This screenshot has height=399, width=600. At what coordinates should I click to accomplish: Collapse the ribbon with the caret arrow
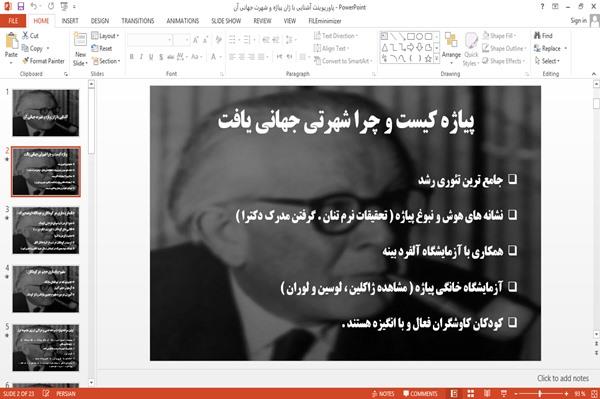click(594, 74)
